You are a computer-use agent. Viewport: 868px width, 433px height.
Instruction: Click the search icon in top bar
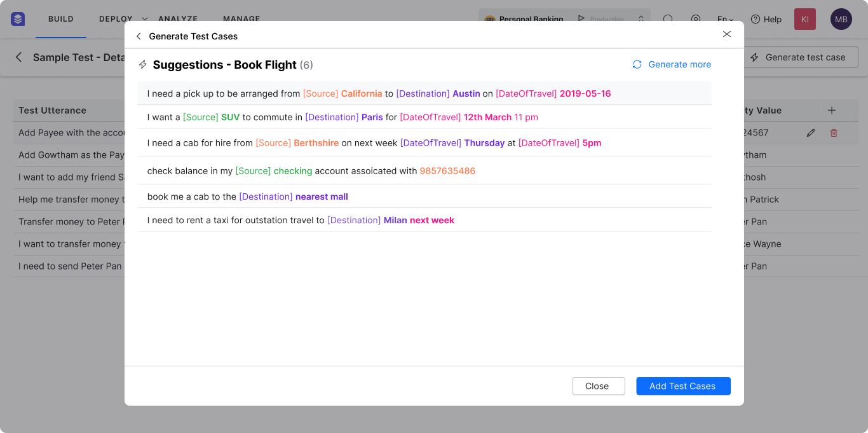click(x=668, y=19)
